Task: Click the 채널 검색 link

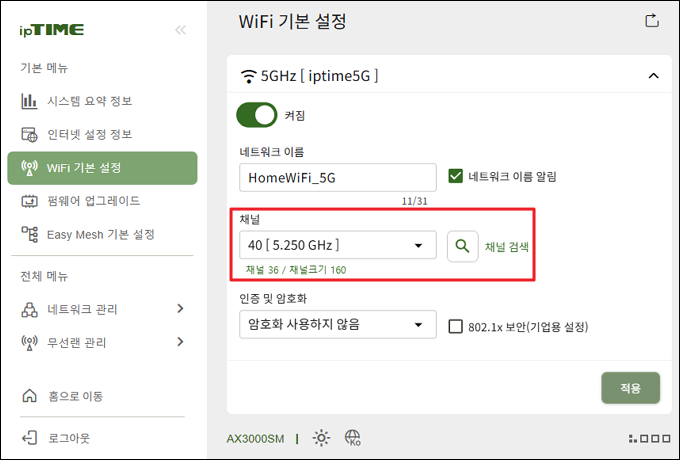Action: 507,247
